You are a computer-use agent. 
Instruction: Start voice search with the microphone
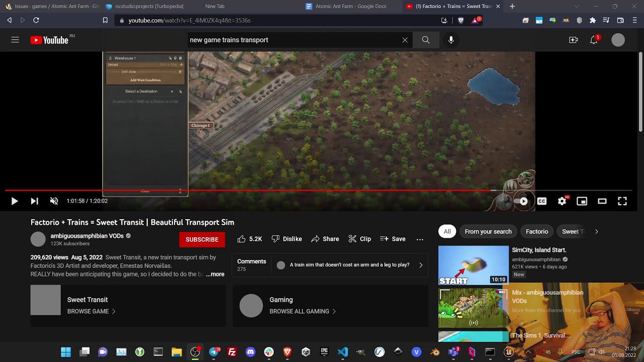click(x=451, y=40)
